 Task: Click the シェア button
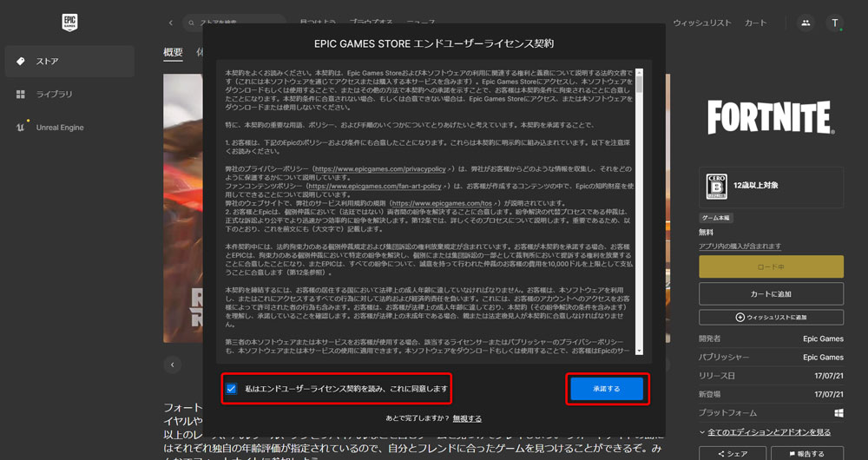coord(733,453)
